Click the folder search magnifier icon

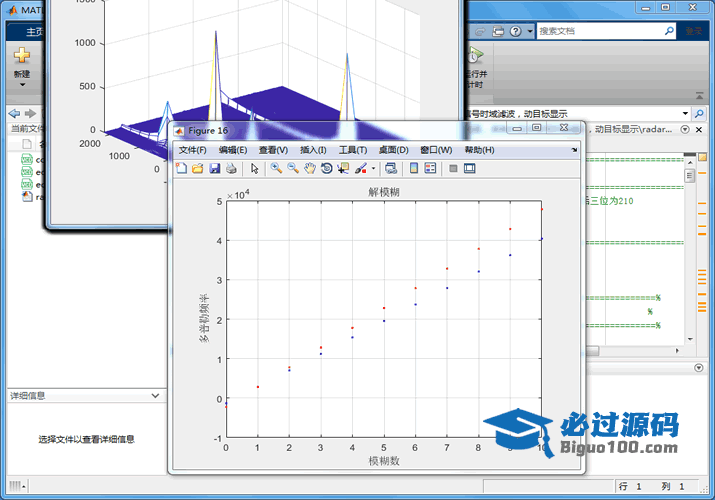tap(699, 113)
